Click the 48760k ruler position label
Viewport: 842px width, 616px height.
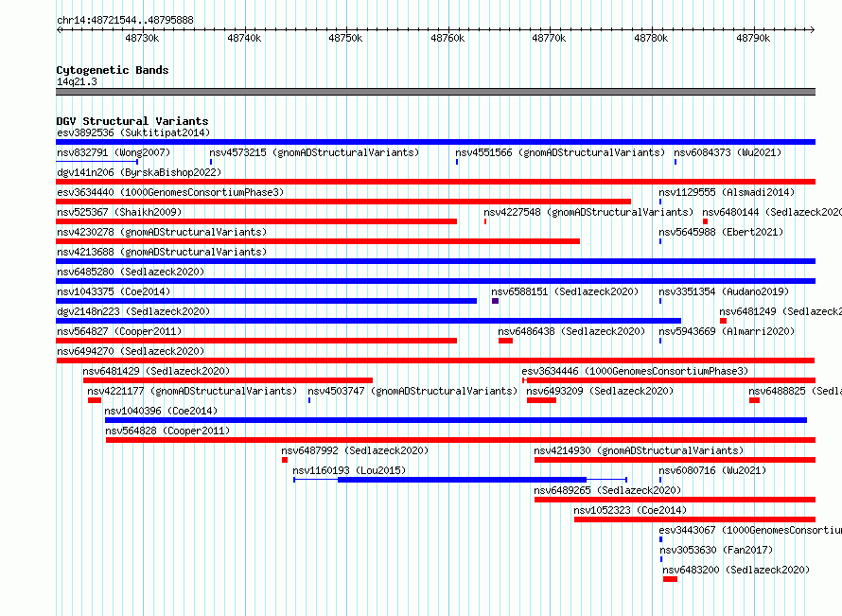pos(447,38)
